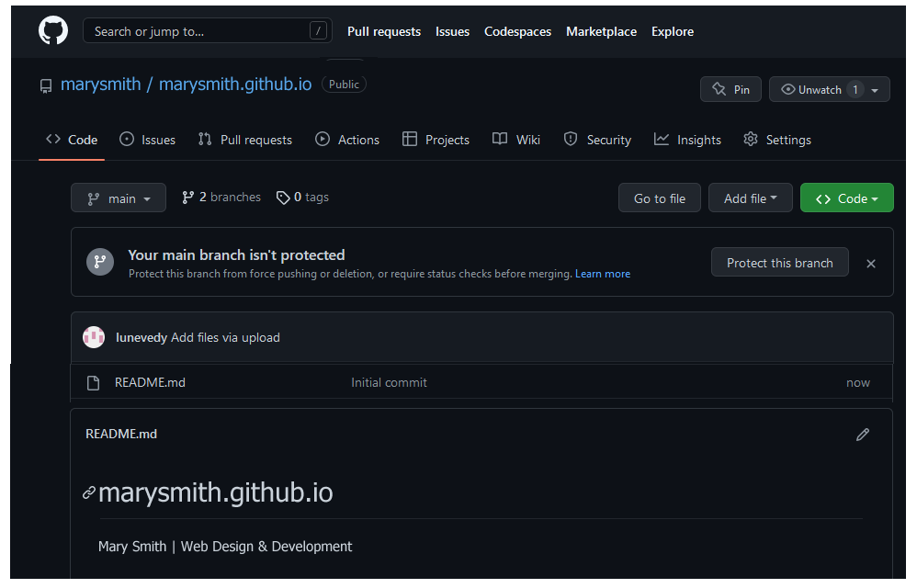Image resolution: width=917 pixels, height=588 pixels.
Task: Pin this repository
Action: pos(730,89)
